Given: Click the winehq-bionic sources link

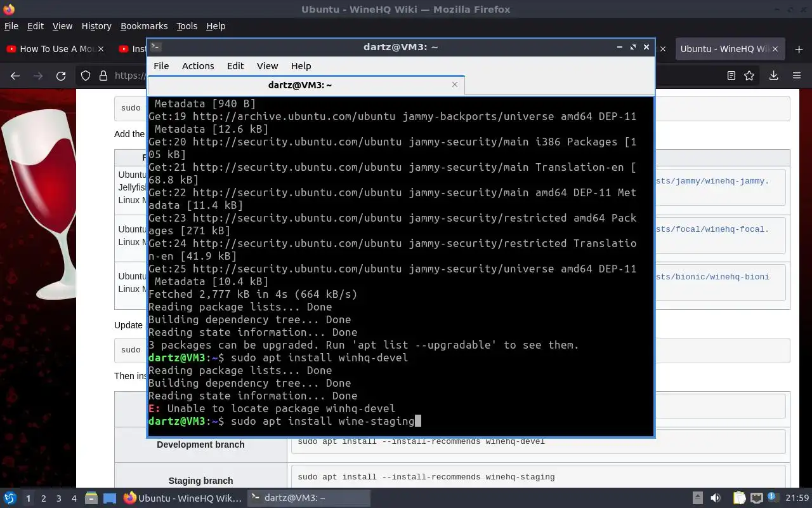Looking at the screenshot, I should [x=712, y=277].
